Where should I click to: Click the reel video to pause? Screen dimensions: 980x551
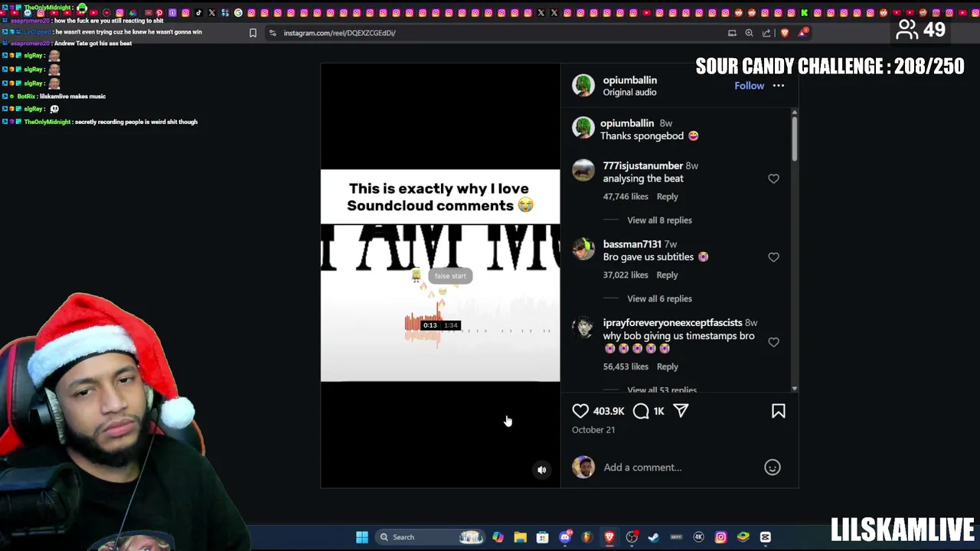(440, 275)
